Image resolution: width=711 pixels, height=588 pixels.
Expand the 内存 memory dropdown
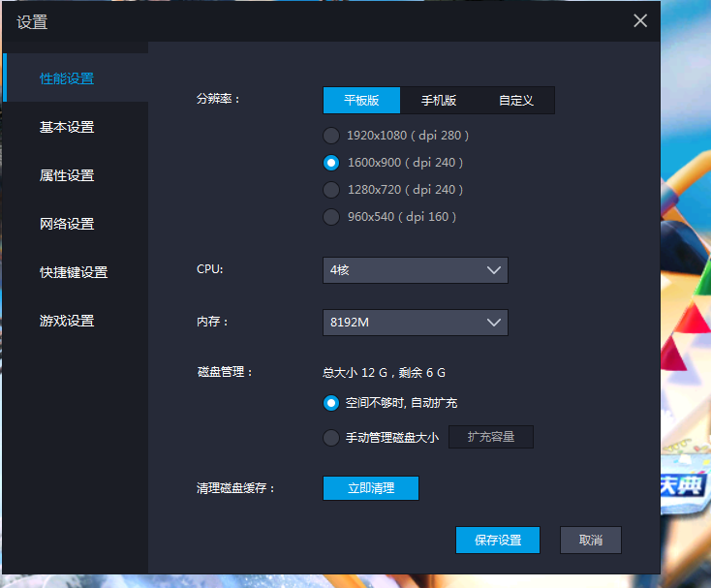click(x=415, y=323)
